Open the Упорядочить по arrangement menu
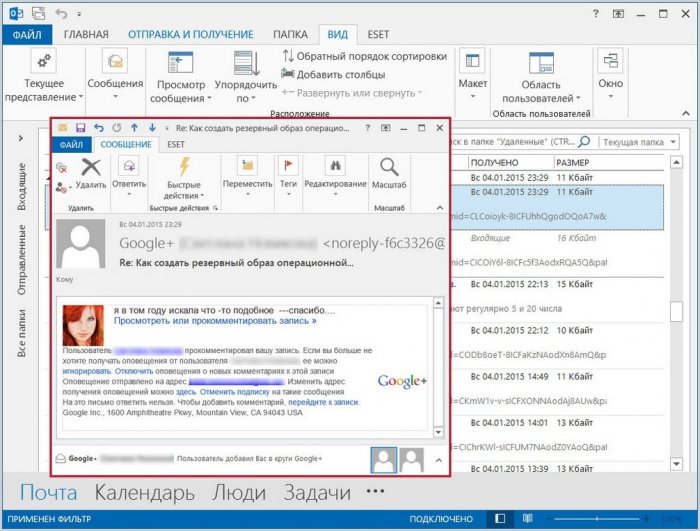 pos(246,77)
